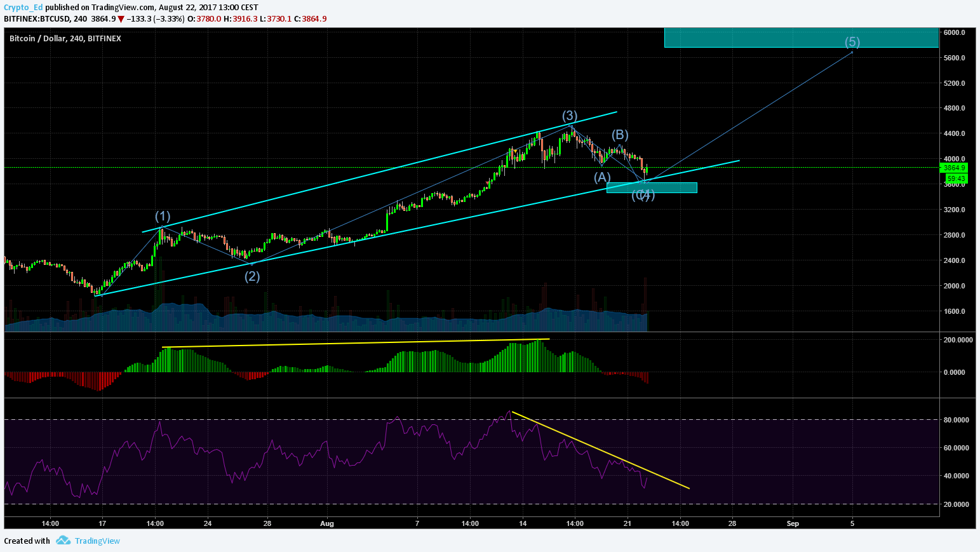Screen dimensions: 980x552
Task: Click the open value O:3780.0
Action: (204, 19)
